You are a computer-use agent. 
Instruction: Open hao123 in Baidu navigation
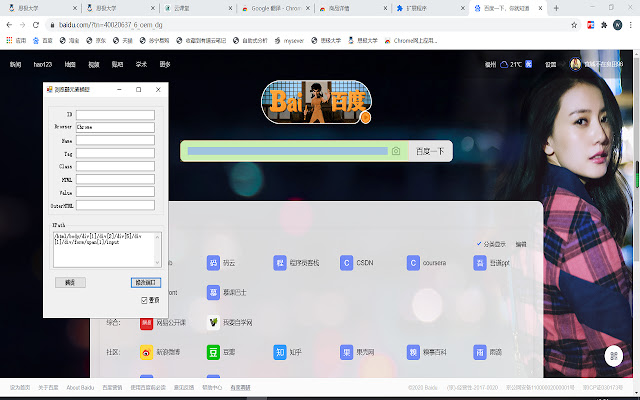[x=42, y=64]
